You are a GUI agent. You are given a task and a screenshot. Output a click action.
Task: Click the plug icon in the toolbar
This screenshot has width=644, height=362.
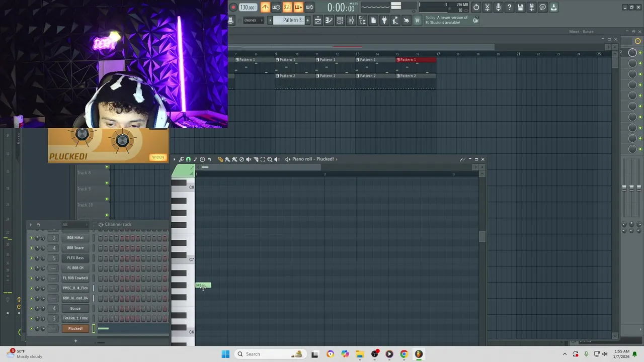[x=384, y=20]
